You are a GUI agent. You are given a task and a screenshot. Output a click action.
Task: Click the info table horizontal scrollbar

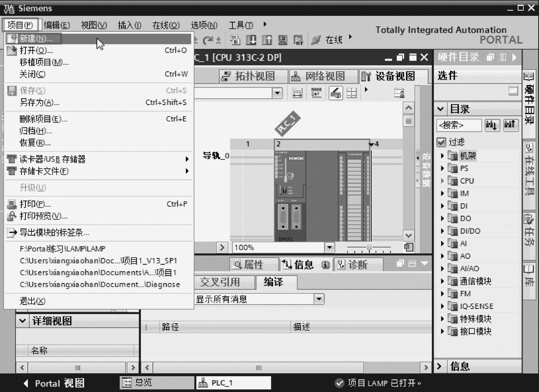258,368
